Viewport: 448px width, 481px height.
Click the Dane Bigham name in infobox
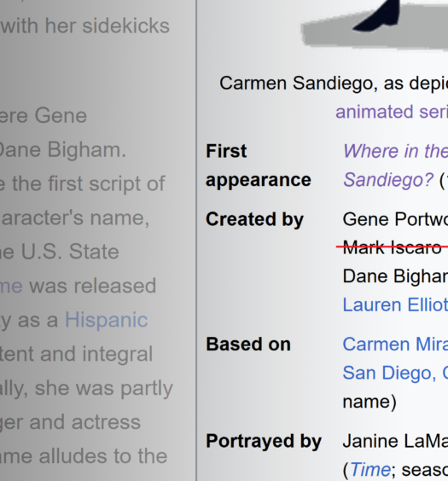click(x=395, y=276)
